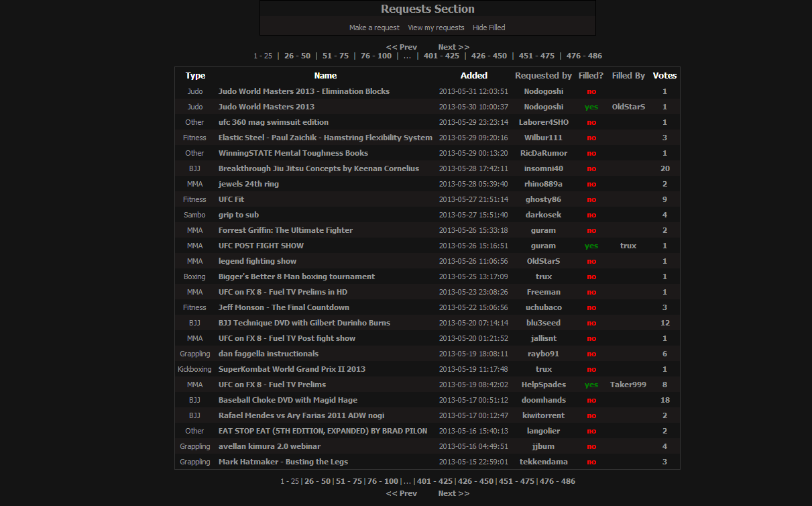Open grip to sub request
The height and width of the screenshot is (506, 812).
pos(239,215)
